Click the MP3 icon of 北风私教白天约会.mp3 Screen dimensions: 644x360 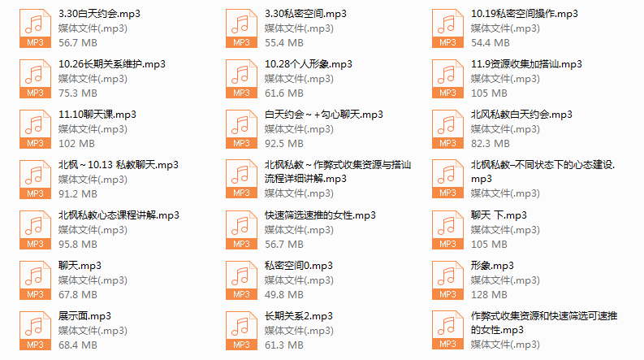coord(447,129)
